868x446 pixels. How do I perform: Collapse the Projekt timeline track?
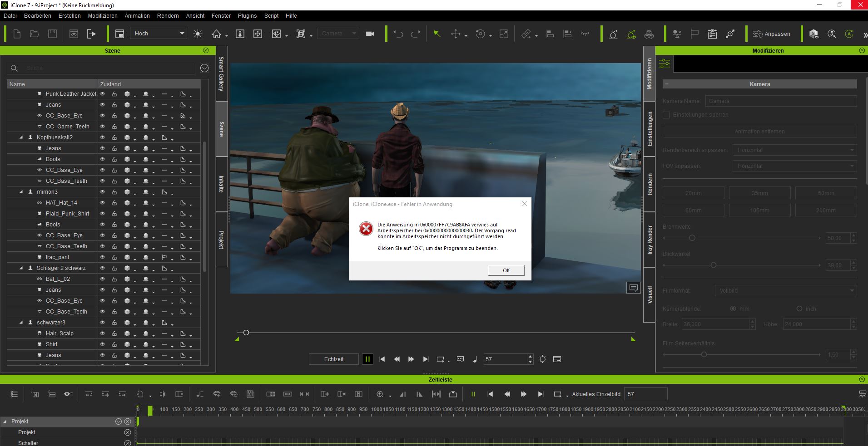[x=5, y=421]
